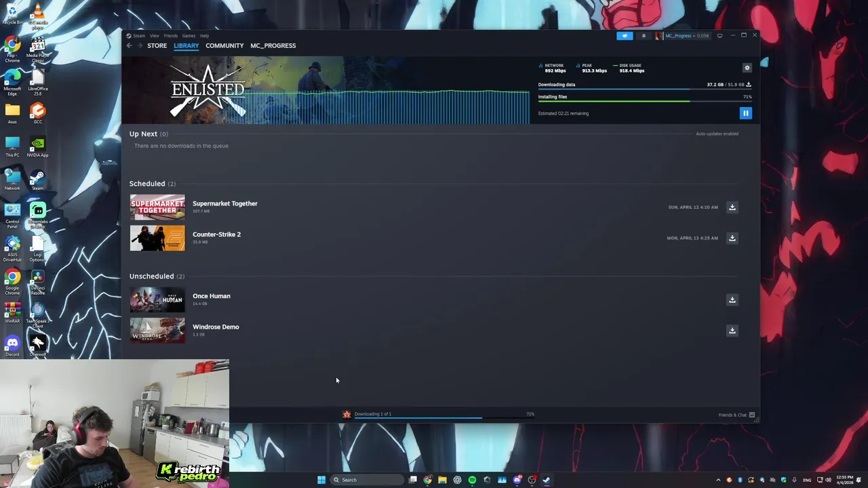Select Recycle Bin desktop icon
The image size is (868, 488).
point(12,14)
